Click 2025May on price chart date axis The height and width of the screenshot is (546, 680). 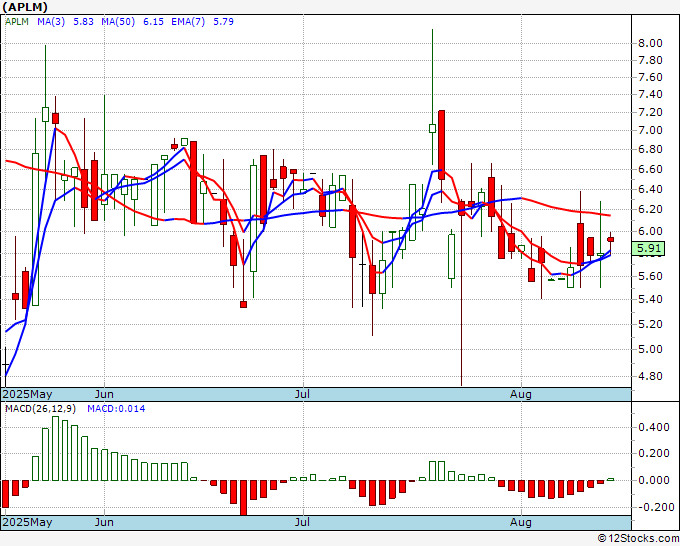coord(28,394)
